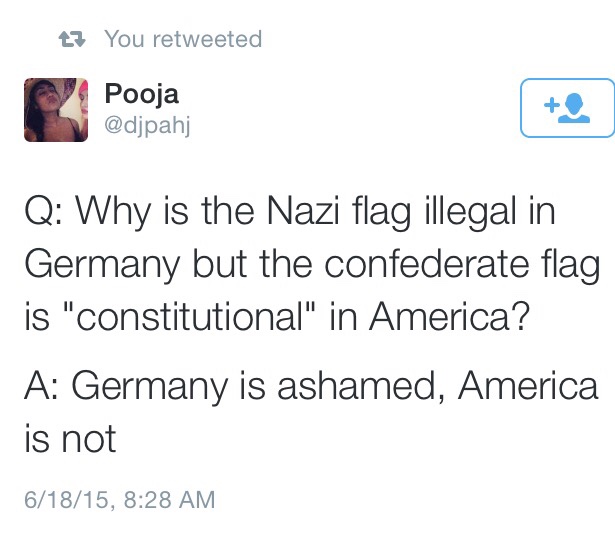
Task: Open the @djpahj handle
Action: pyautogui.click(x=147, y=126)
